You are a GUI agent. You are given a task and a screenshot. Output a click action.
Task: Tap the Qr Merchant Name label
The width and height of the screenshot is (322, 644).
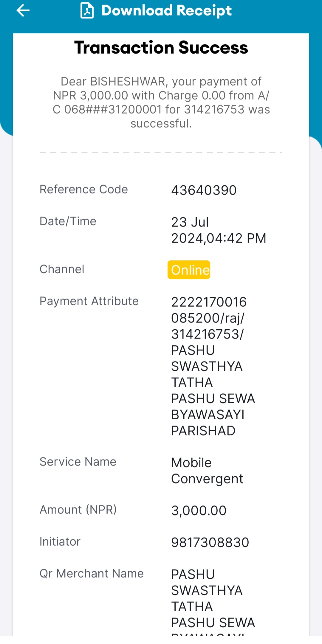(92, 574)
